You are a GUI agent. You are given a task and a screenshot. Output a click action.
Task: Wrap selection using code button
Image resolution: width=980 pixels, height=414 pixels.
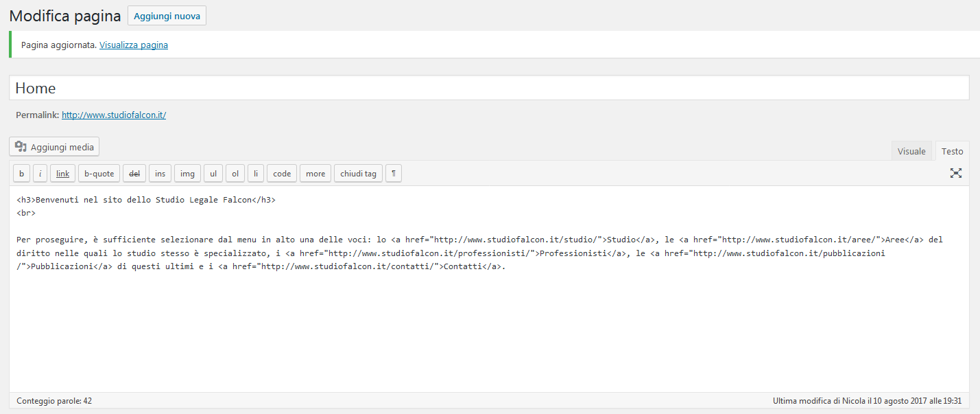pos(282,174)
